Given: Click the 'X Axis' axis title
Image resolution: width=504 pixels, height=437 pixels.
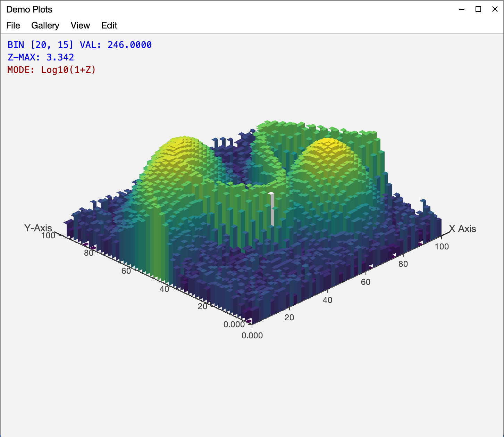Looking at the screenshot, I should pyautogui.click(x=463, y=229).
